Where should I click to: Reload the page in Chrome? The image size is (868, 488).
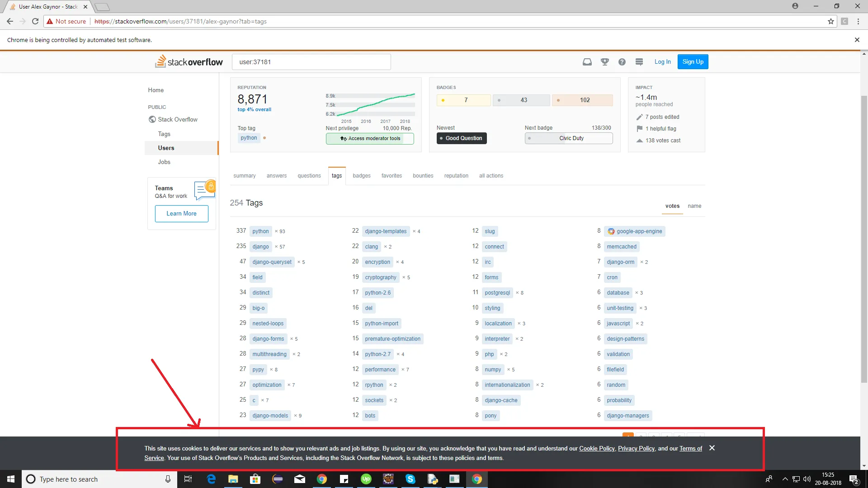pyautogui.click(x=35, y=21)
